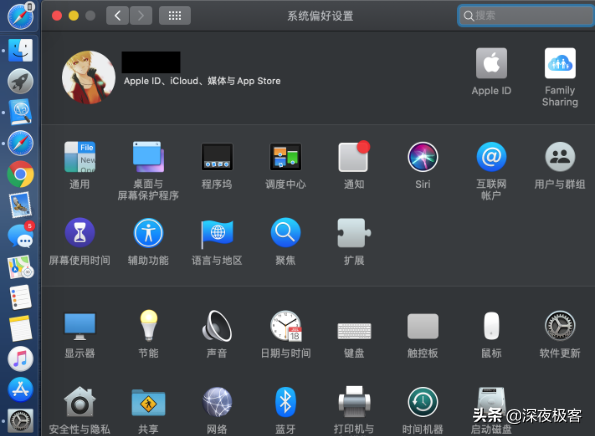Open Music app in the Dock
This screenshot has width=595, height=436.
click(x=20, y=359)
